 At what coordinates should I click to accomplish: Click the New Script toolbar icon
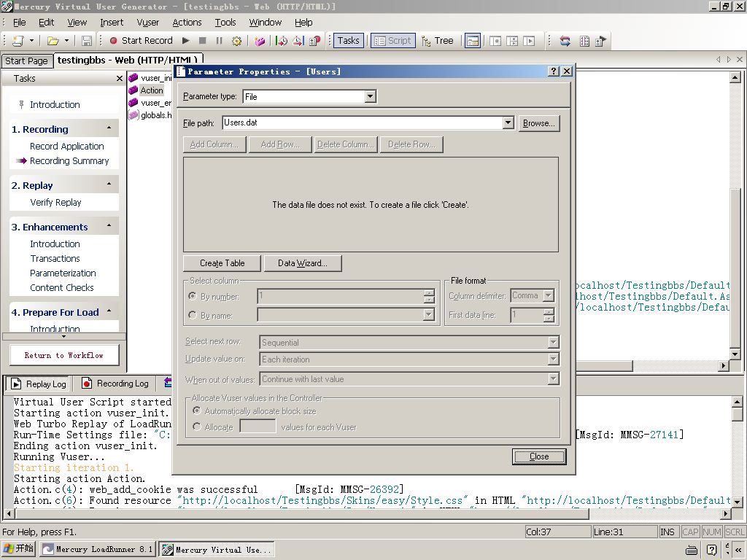18,41
